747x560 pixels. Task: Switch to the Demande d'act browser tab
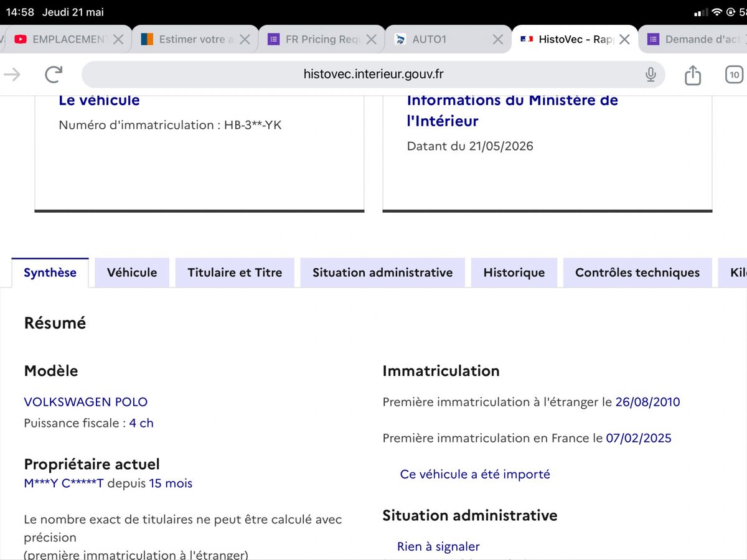pyautogui.click(x=693, y=39)
